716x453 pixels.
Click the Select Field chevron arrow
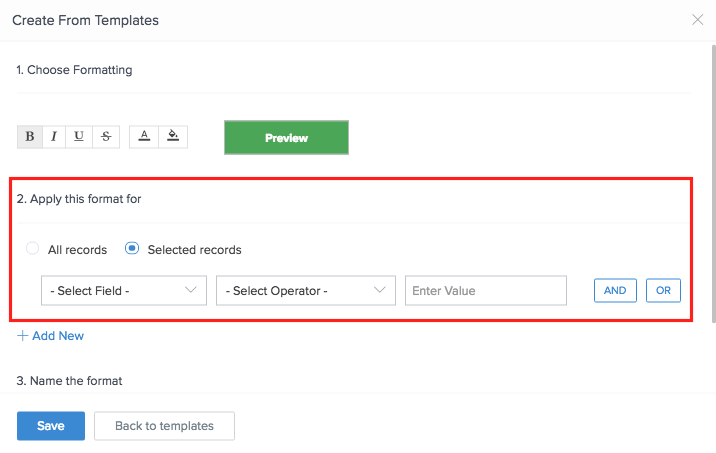(191, 290)
